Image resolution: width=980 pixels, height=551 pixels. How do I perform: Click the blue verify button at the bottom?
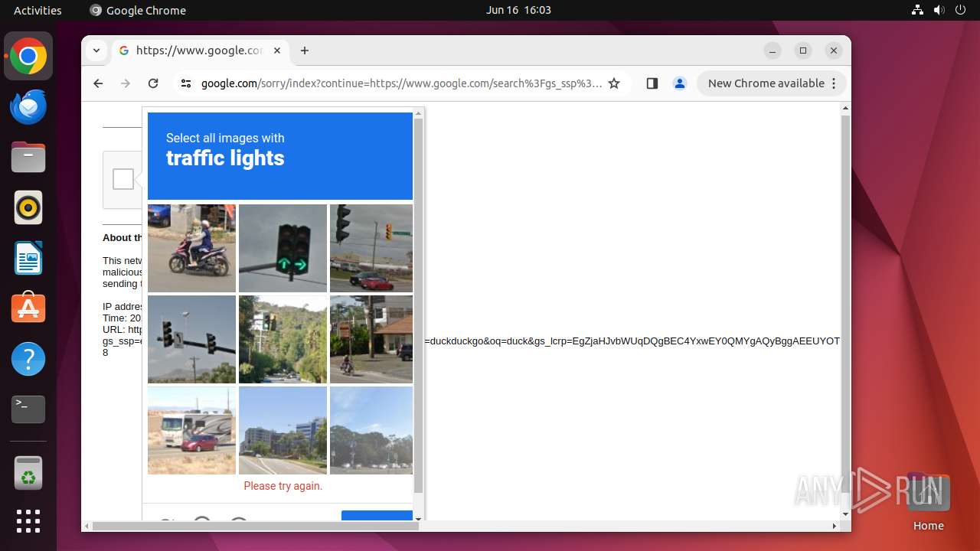[377, 517]
